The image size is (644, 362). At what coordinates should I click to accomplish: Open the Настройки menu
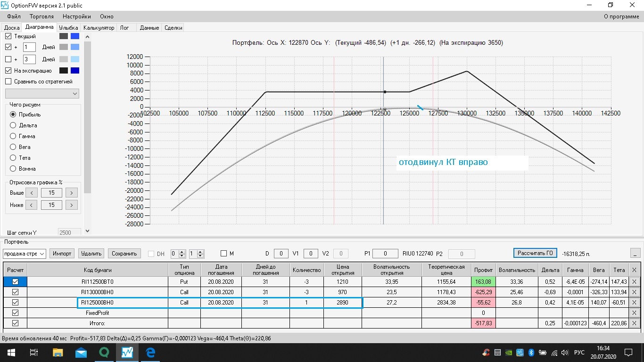coord(77,16)
